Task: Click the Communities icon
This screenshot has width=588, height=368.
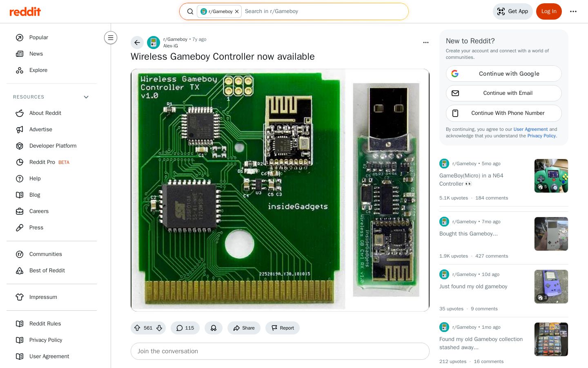Action: click(20, 254)
